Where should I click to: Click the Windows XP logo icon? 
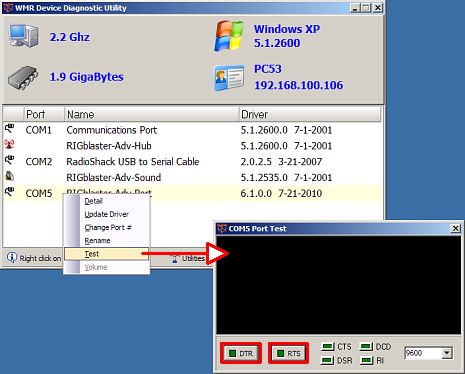[x=229, y=36]
